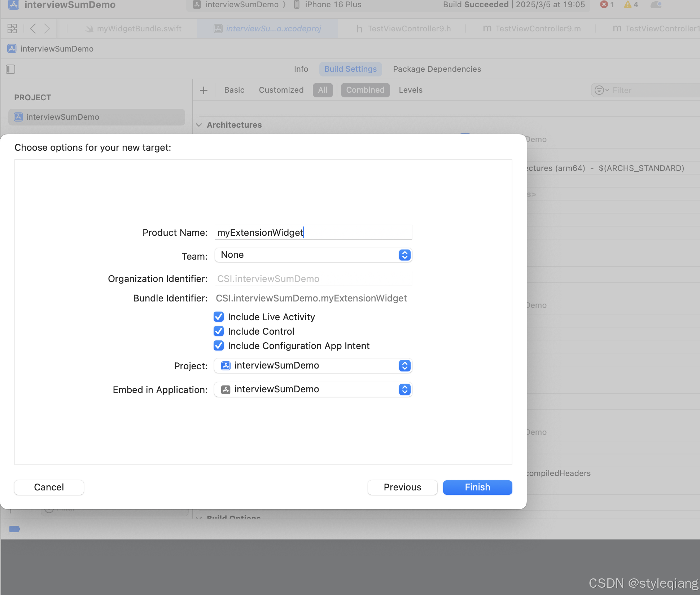Go forward with the right chevron

click(47, 28)
